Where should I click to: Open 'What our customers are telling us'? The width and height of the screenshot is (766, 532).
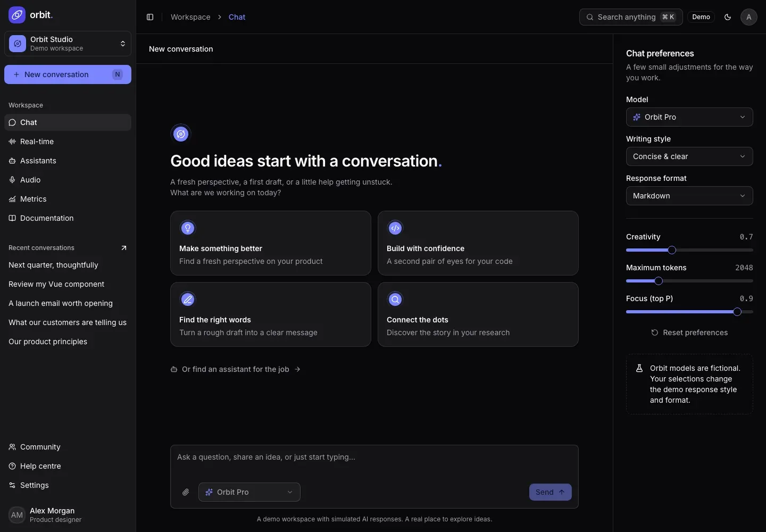(68, 322)
